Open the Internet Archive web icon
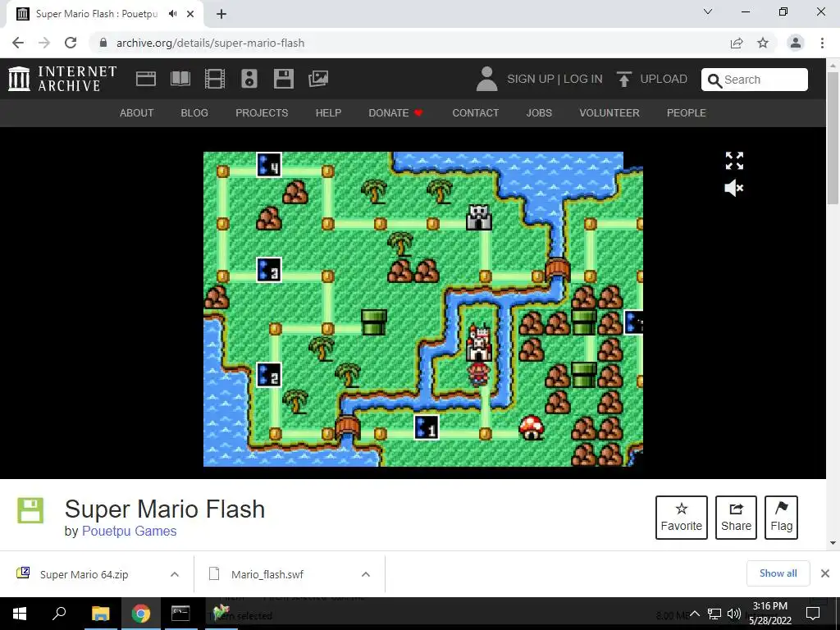The height and width of the screenshot is (630, 840). [x=146, y=80]
